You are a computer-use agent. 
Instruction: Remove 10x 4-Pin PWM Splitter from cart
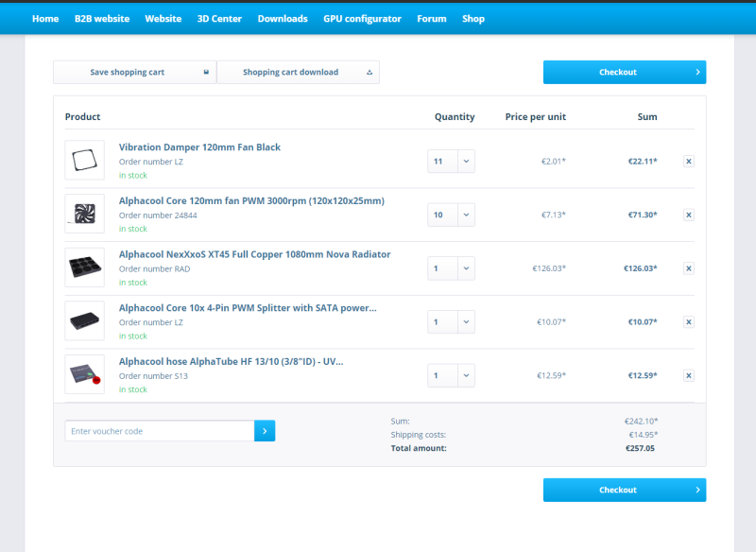point(689,321)
